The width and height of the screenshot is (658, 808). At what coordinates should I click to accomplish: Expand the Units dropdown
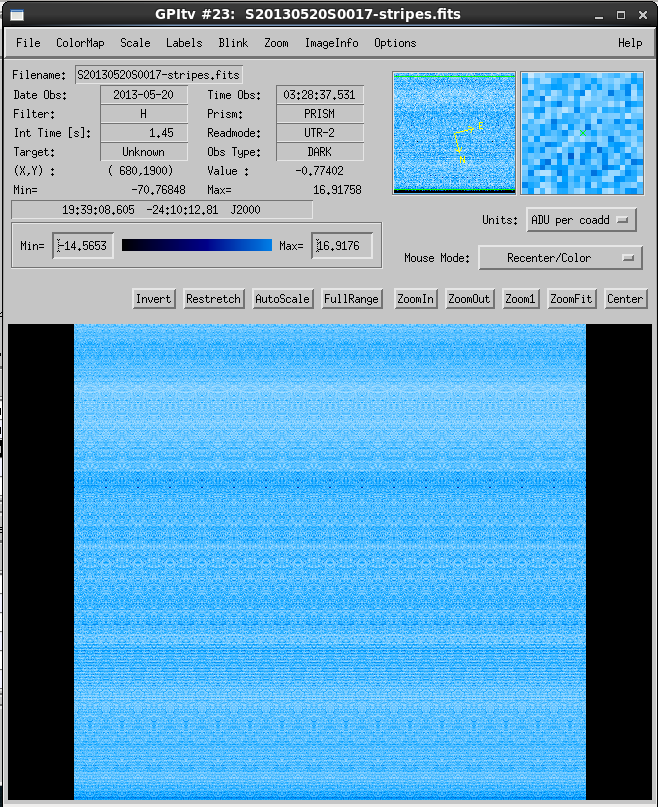(x=581, y=220)
